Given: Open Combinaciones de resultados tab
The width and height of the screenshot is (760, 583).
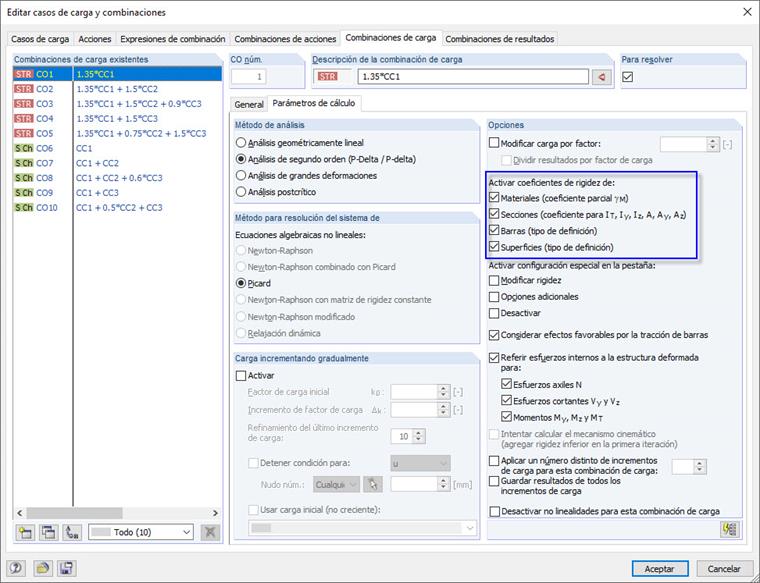Looking at the screenshot, I should [x=500, y=39].
